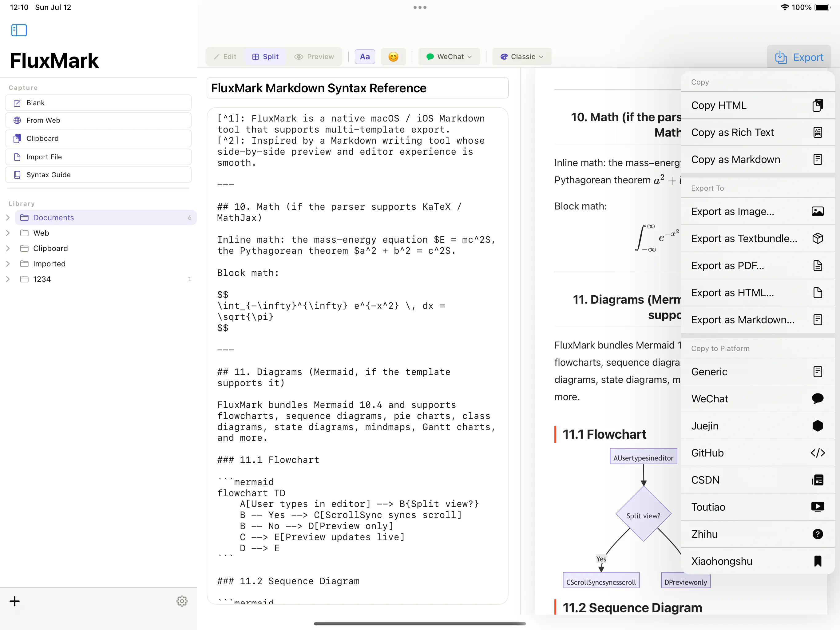Image resolution: width=840 pixels, height=630 pixels.
Task: Open the emoji picker smiley button
Action: [x=393, y=57]
